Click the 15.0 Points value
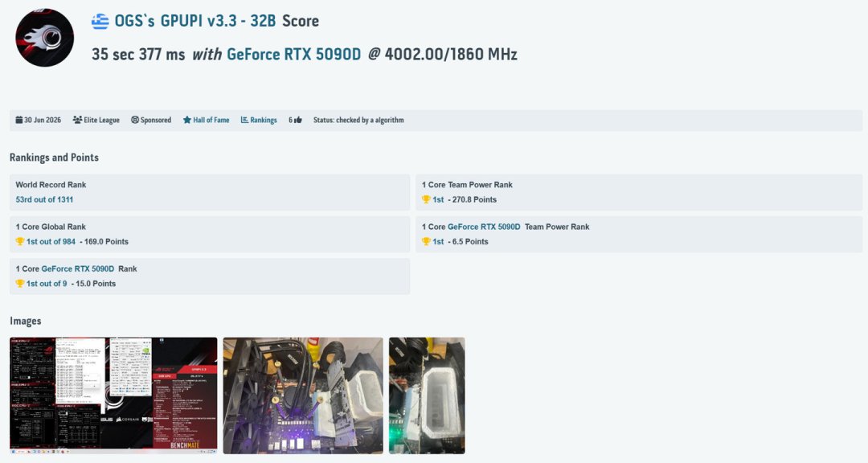 [x=96, y=284]
